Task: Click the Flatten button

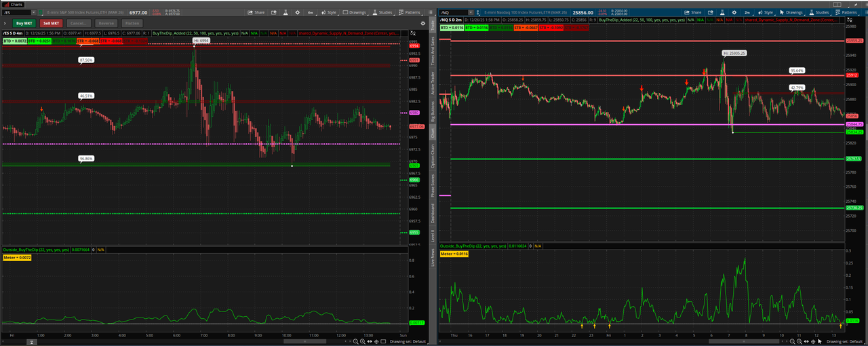Action: (132, 23)
